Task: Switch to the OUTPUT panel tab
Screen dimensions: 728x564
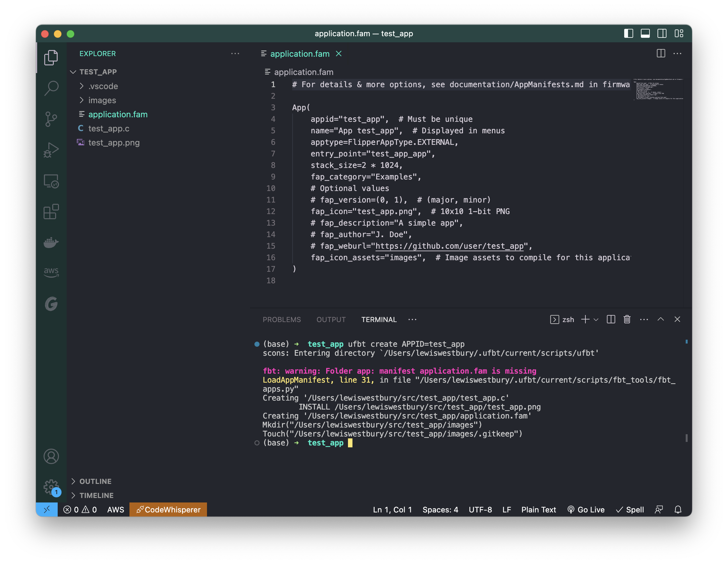Action: click(331, 319)
